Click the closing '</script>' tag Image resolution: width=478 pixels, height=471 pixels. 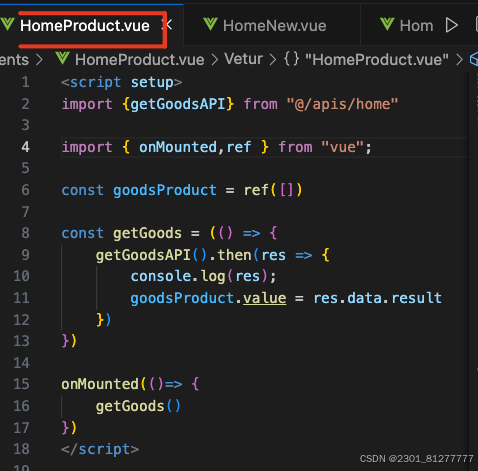click(100, 449)
